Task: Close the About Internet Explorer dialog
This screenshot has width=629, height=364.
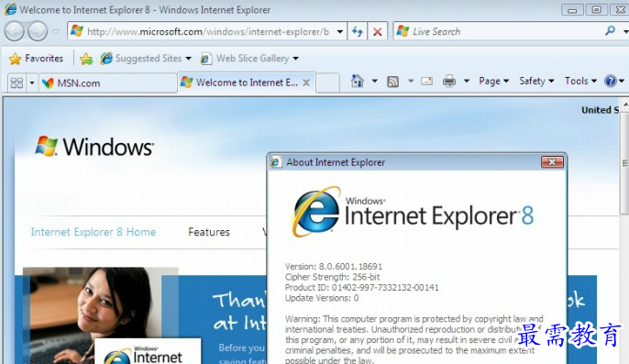Action: pyautogui.click(x=552, y=162)
